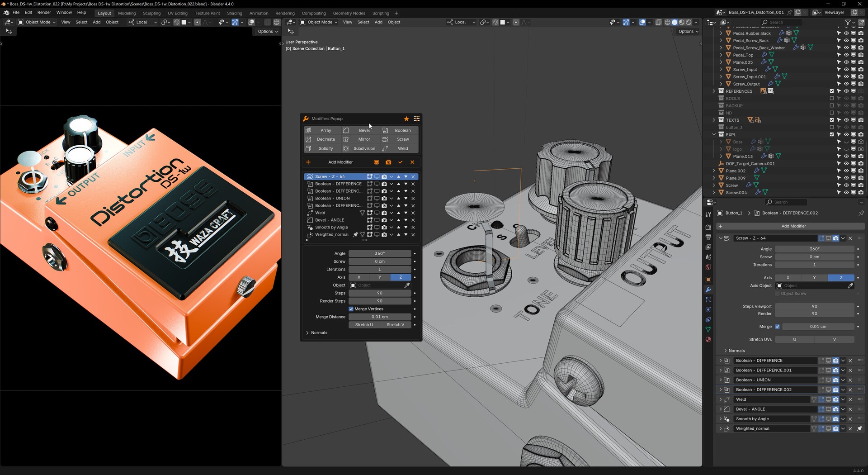Collapse the Screw - Z - 64 properties panel
The height and width of the screenshot is (475, 868).
pyautogui.click(x=721, y=238)
